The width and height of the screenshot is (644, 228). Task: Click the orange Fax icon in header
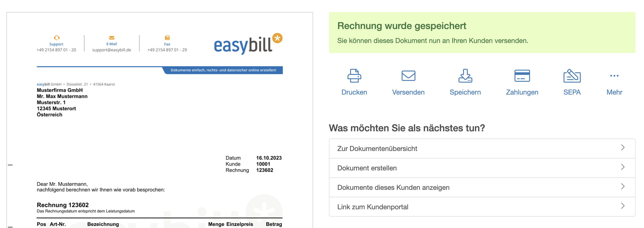tap(167, 38)
